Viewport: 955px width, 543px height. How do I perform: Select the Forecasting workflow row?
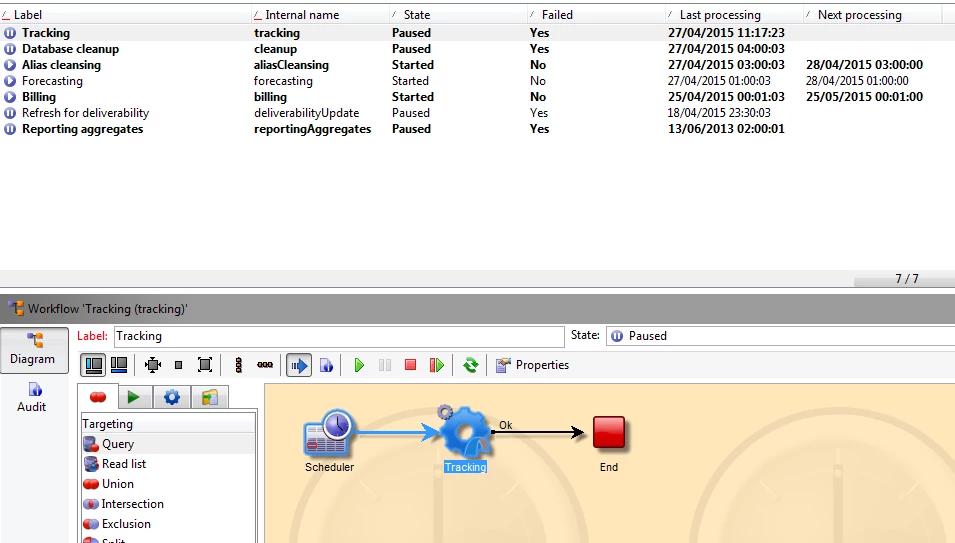(x=478, y=81)
